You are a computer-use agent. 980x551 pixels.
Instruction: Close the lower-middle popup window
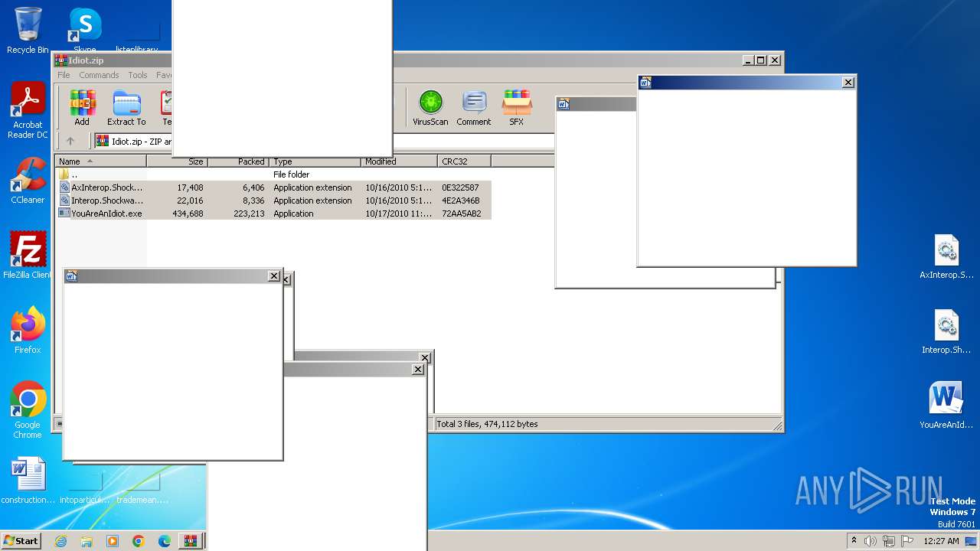(x=418, y=370)
